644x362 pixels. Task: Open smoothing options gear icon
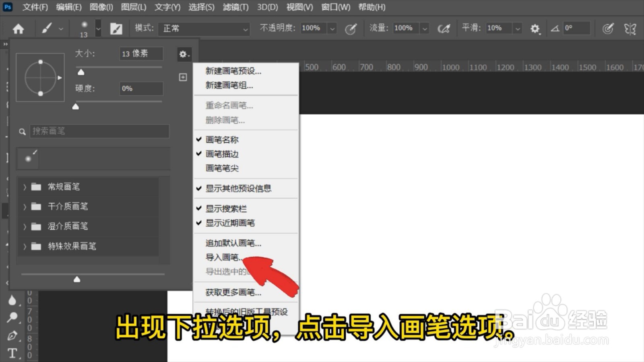click(535, 29)
